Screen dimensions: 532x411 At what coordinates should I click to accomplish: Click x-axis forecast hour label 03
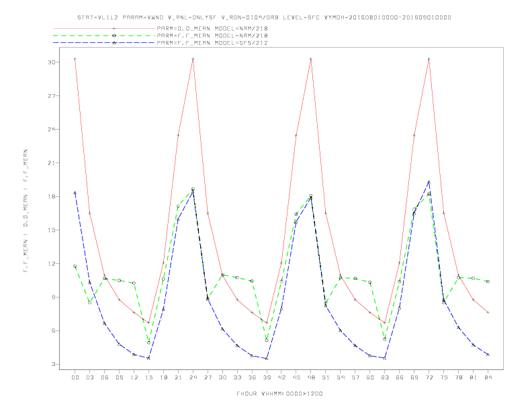point(90,377)
